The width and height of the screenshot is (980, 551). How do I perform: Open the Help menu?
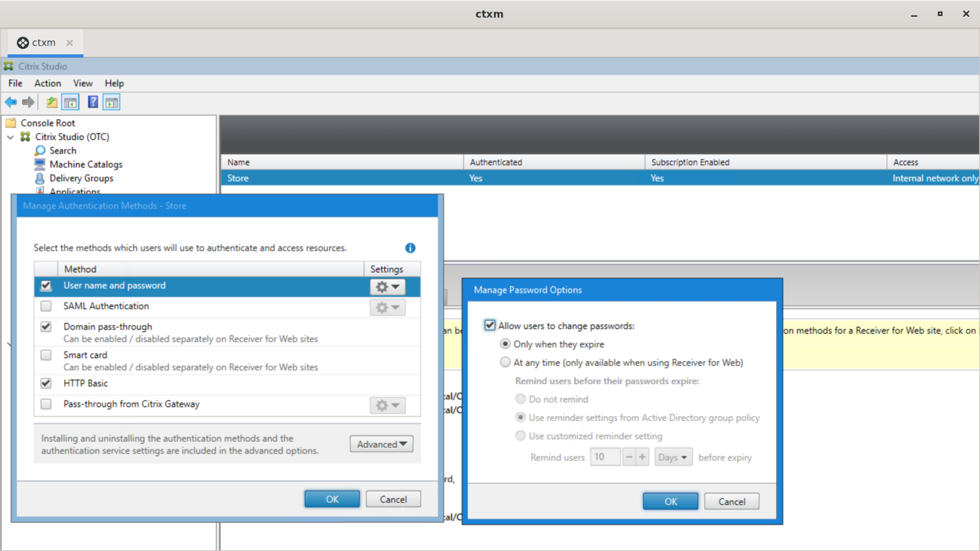click(x=114, y=83)
